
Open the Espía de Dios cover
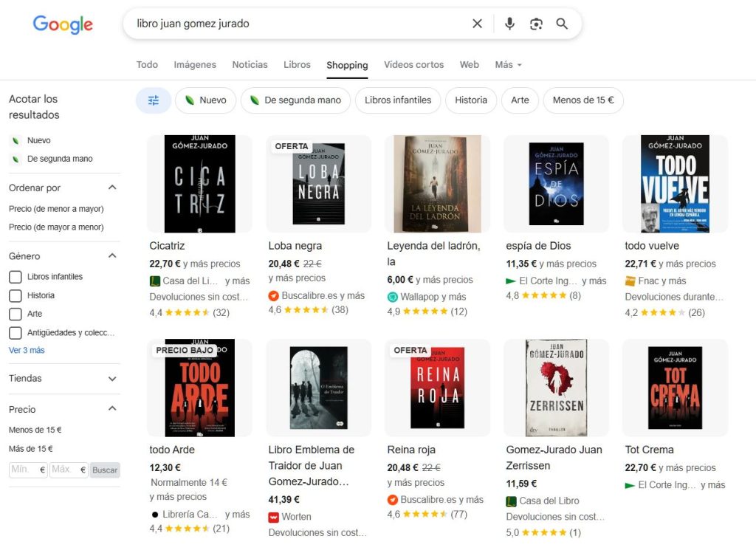tap(557, 184)
